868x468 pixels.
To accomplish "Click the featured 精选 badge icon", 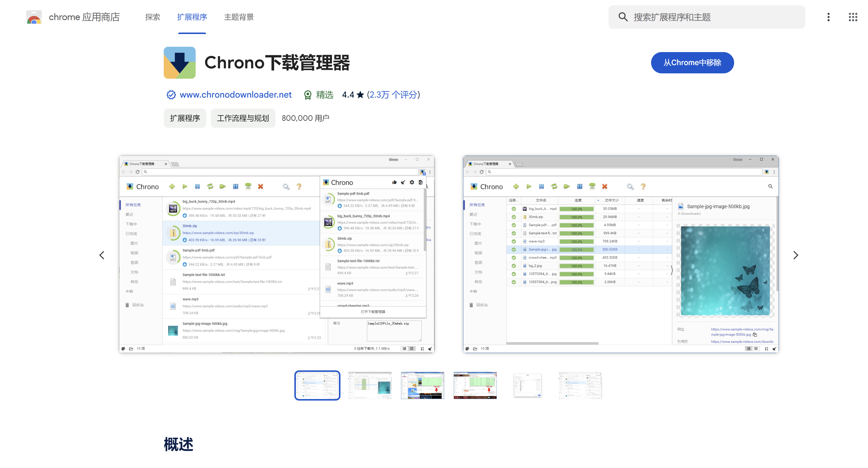I will pos(308,95).
